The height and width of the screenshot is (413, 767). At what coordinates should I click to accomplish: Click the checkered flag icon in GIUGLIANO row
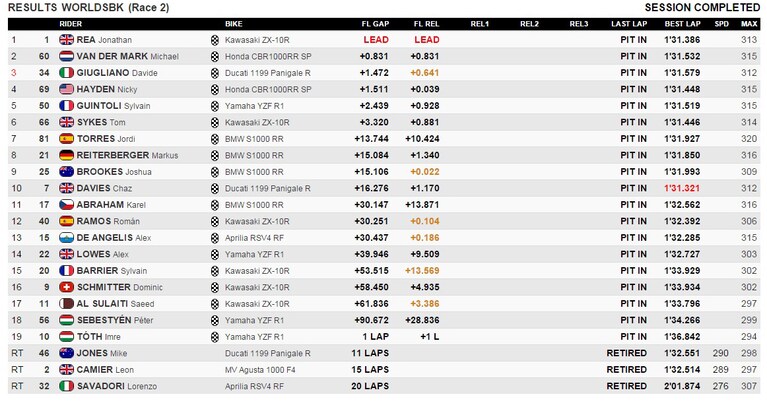(x=215, y=73)
